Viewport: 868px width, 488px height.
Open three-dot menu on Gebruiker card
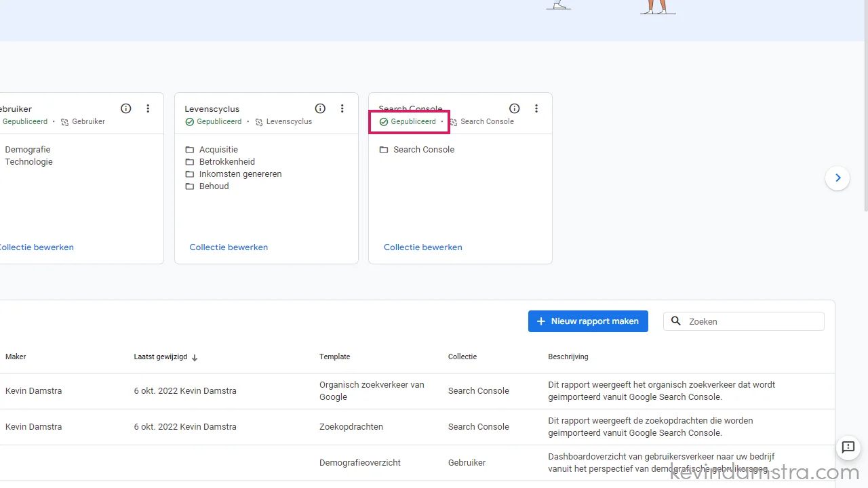coord(148,108)
